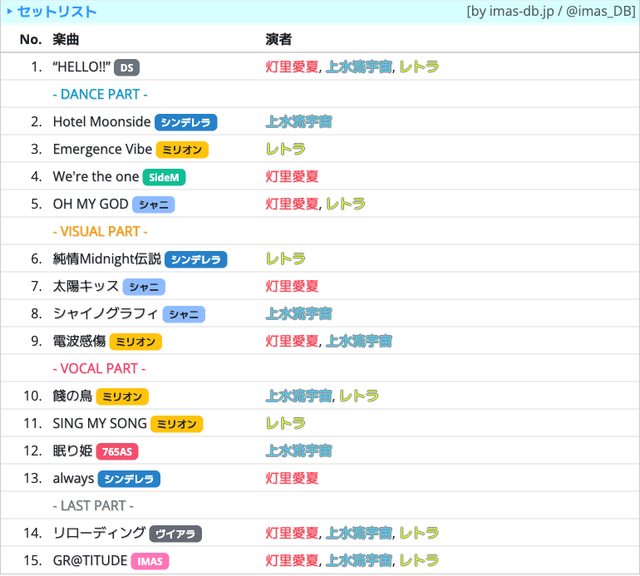Image resolution: width=640 pixels, height=576 pixels.
Task: Open the song 純情Midnight伝説
Action: [x=106, y=259]
